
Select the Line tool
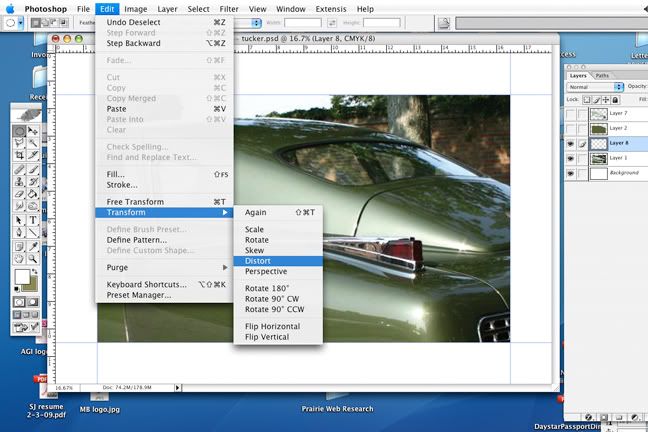point(33,232)
